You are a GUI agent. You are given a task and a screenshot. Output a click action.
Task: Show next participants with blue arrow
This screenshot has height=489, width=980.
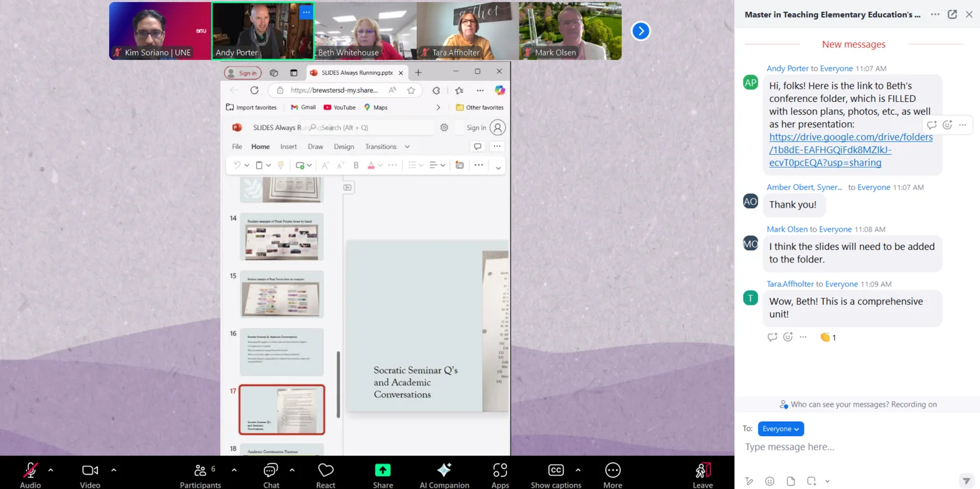click(641, 31)
